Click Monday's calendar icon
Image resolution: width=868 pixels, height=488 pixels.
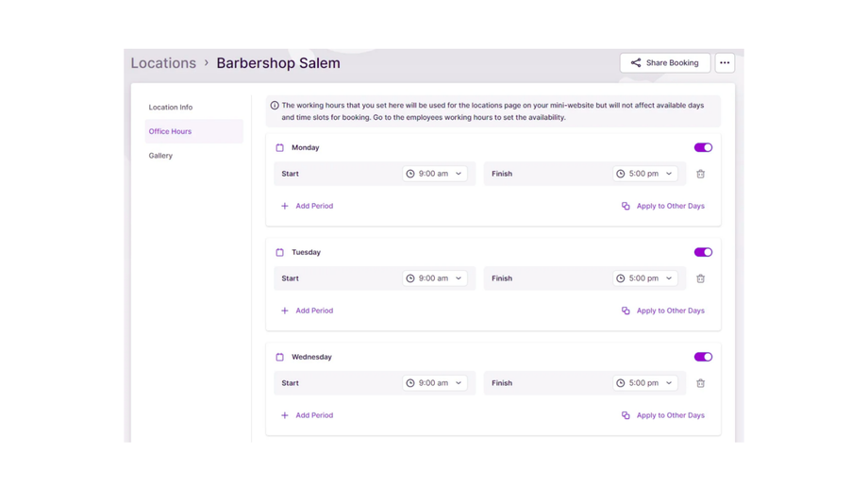[x=279, y=148]
